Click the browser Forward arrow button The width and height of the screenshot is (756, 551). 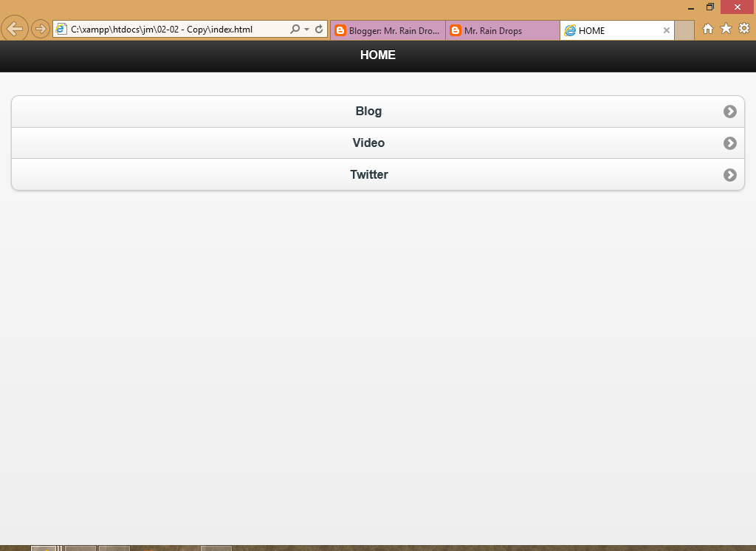pyautogui.click(x=41, y=29)
